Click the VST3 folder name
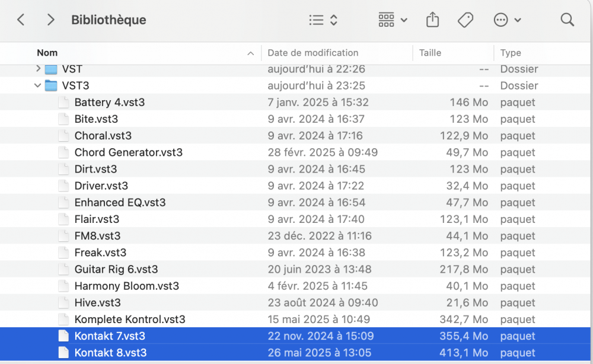 (x=76, y=85)
